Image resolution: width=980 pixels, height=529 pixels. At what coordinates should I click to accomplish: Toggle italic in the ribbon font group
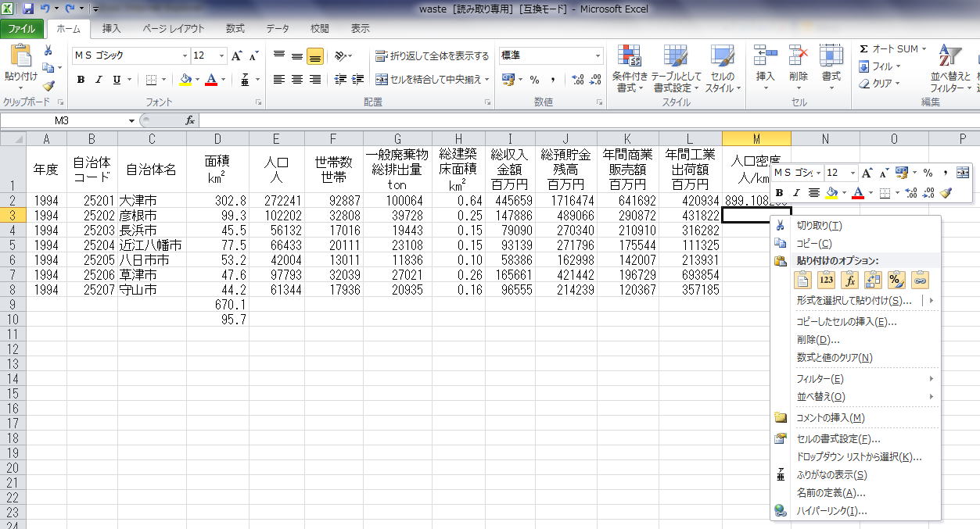pos(99,79)
